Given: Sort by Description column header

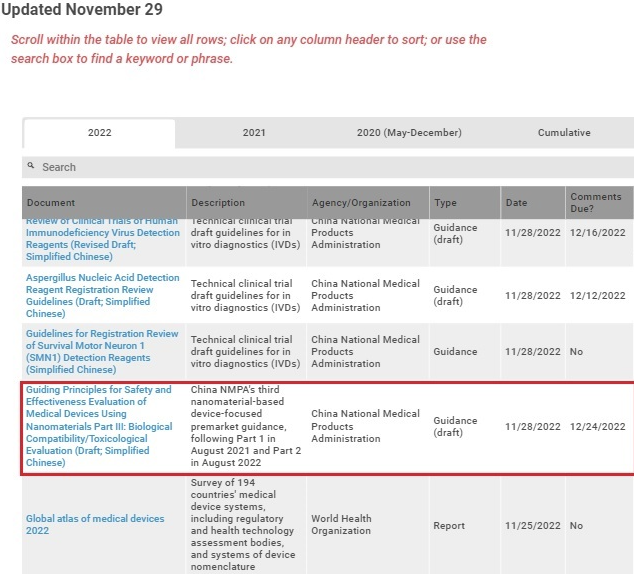Looking at the screenshot, I should tap(246, 203).
